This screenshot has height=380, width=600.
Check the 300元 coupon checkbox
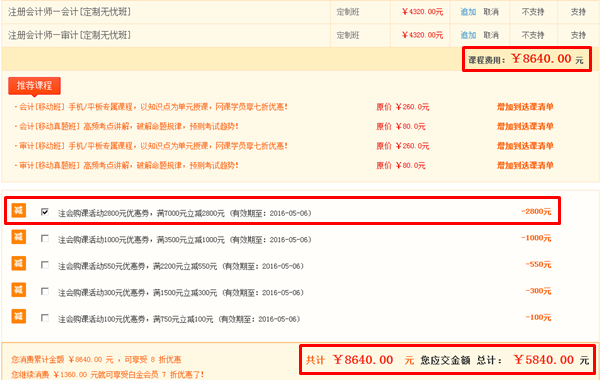point(45,291)
